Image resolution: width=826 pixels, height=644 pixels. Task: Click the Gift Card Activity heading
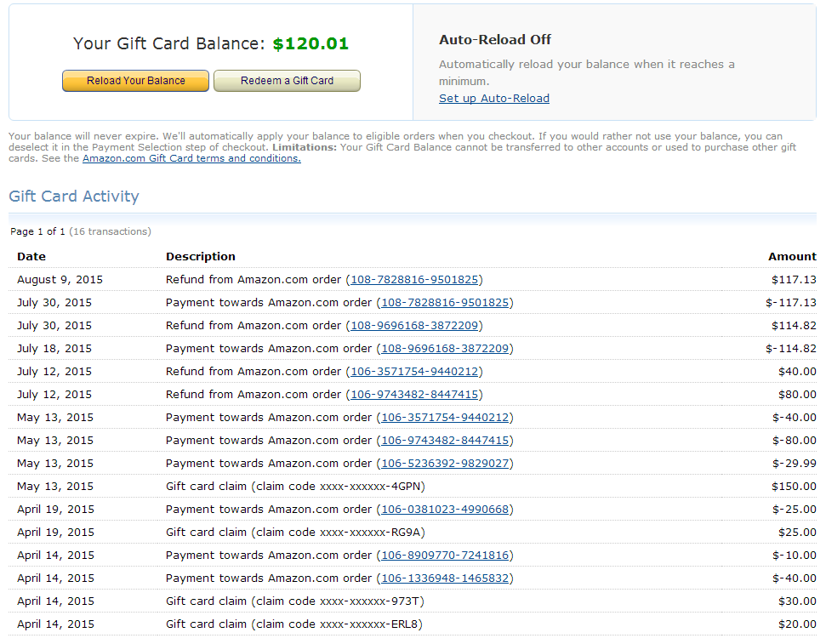(x=73, y=197)
